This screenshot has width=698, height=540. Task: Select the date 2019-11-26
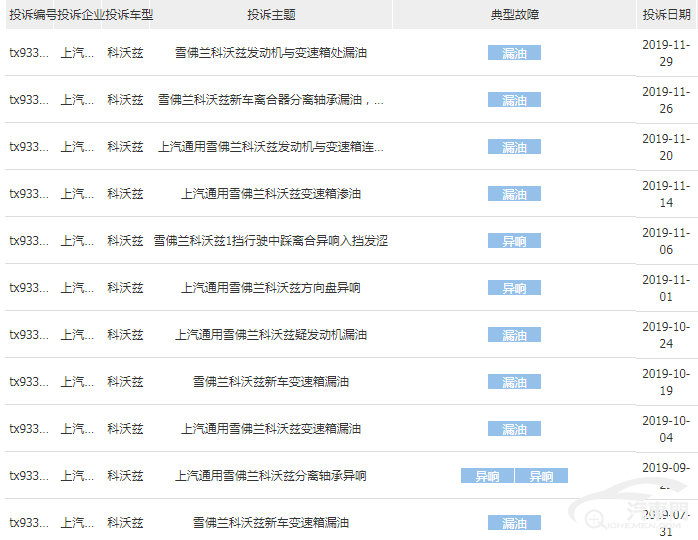click(666, 100)
